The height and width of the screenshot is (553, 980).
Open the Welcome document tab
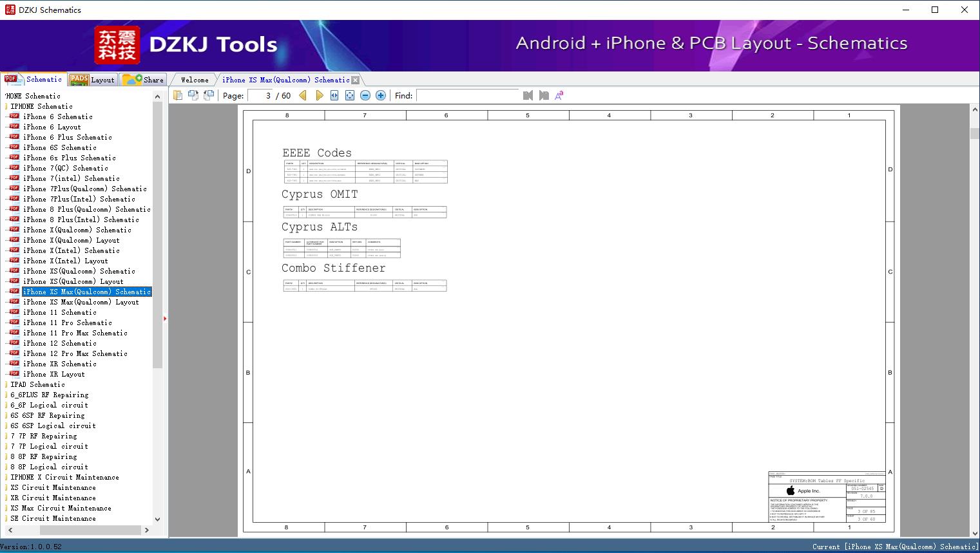click(x=195, y=80)
